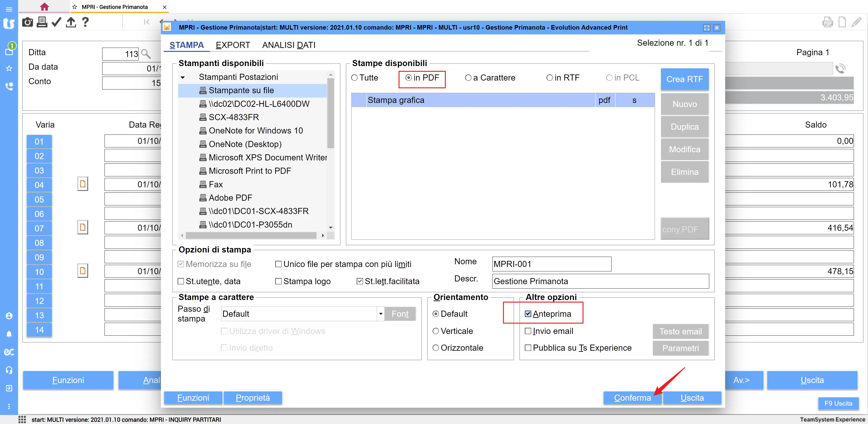Click the upload arrow icon in toolbar
This screenshot has width=868, height=424.
click(71, 22)
